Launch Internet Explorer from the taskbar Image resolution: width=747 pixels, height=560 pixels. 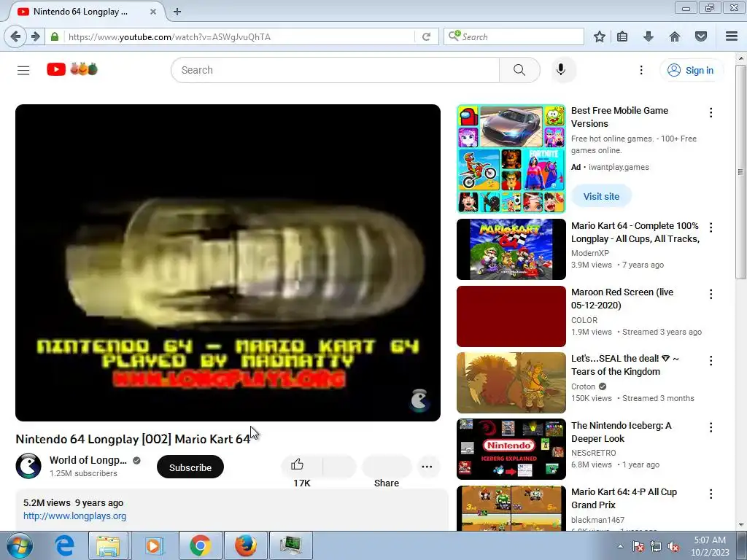tap(64, 545)
